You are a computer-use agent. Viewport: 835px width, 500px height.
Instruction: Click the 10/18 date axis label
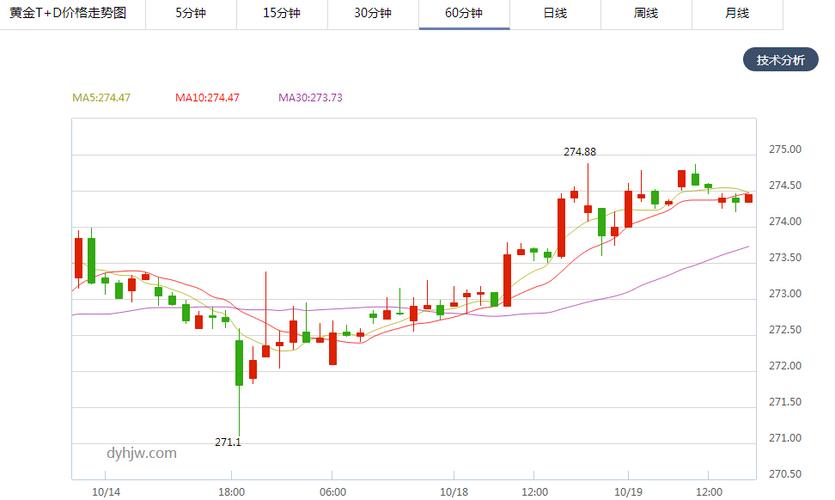(454, 492)
